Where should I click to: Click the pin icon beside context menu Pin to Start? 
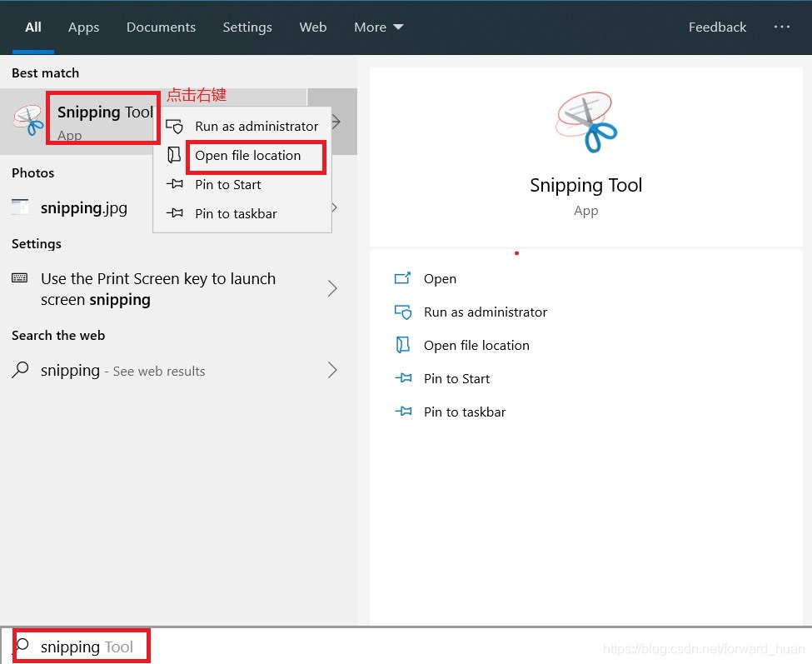175,184
